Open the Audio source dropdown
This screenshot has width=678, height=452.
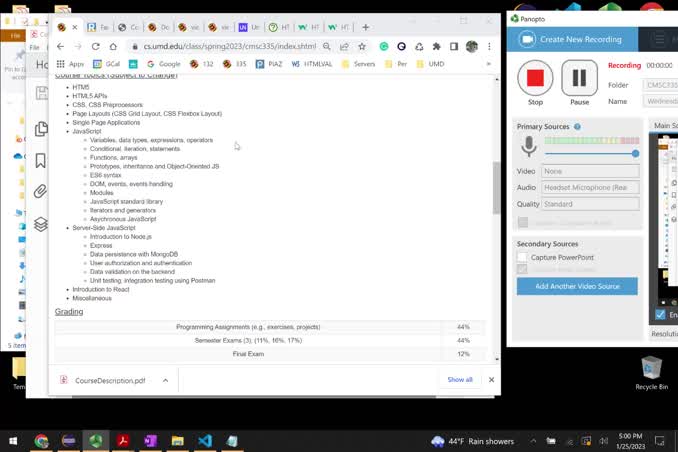(x=590, y=187)
